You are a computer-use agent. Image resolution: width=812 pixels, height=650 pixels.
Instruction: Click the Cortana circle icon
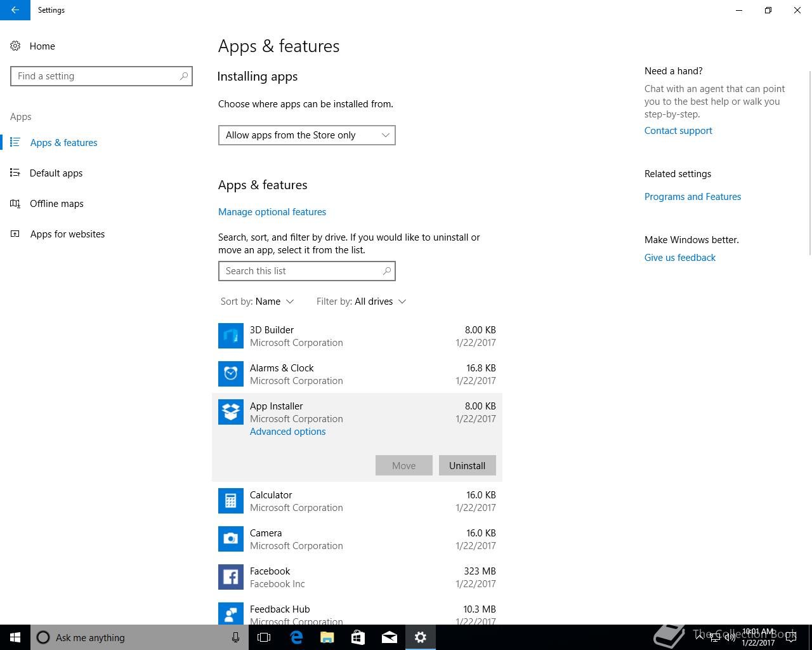[43, 637]
